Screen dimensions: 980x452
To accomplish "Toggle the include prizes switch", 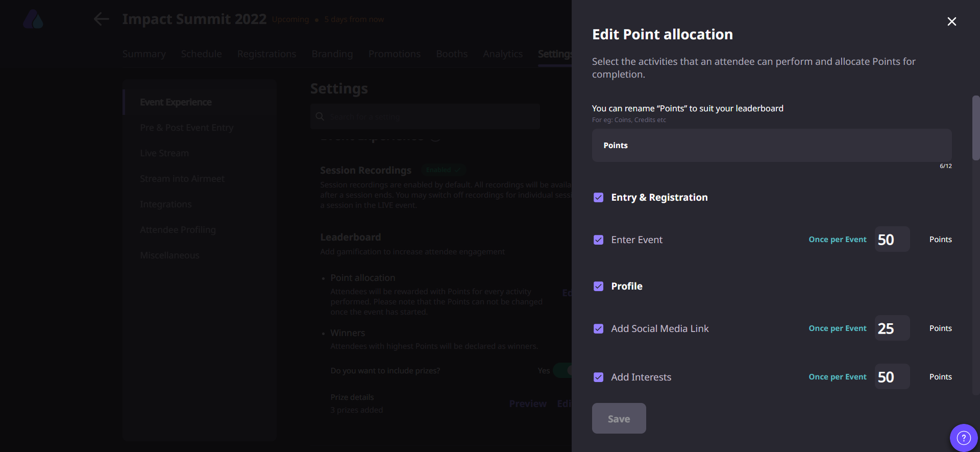I will (x=562, y=370).
